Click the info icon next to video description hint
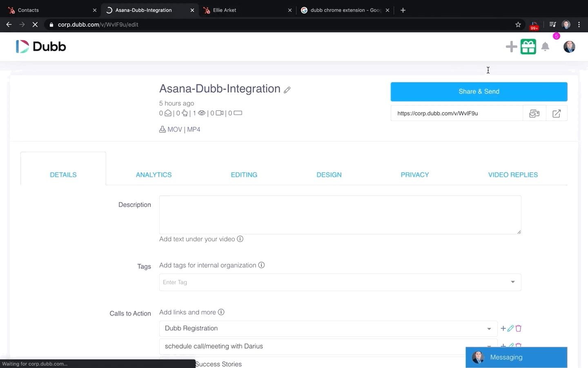Viewport: 588px width, 368px height. [x=240, y=239]
